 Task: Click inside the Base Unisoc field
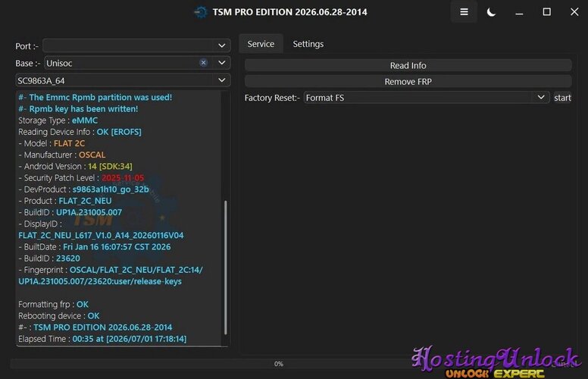click(122, 63)
